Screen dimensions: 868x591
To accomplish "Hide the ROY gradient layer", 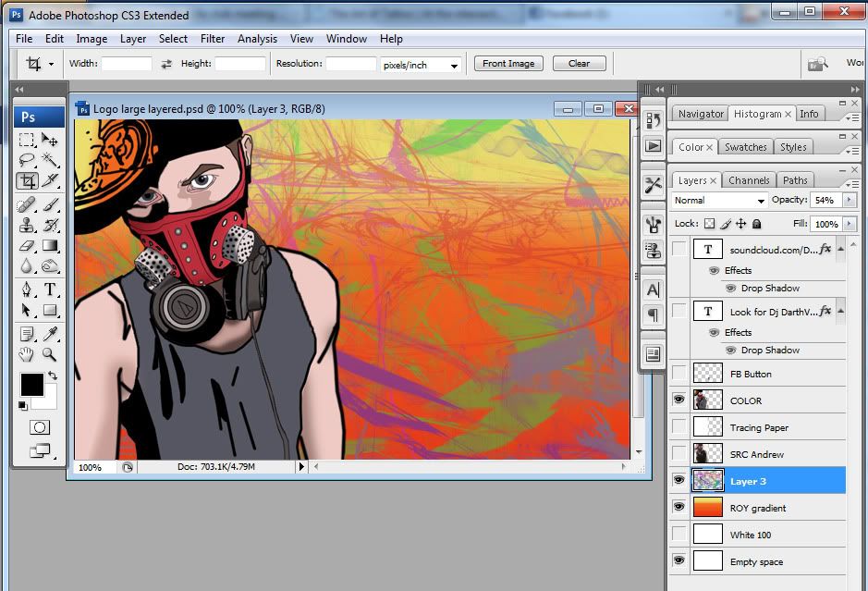I will tap(679, 507).
